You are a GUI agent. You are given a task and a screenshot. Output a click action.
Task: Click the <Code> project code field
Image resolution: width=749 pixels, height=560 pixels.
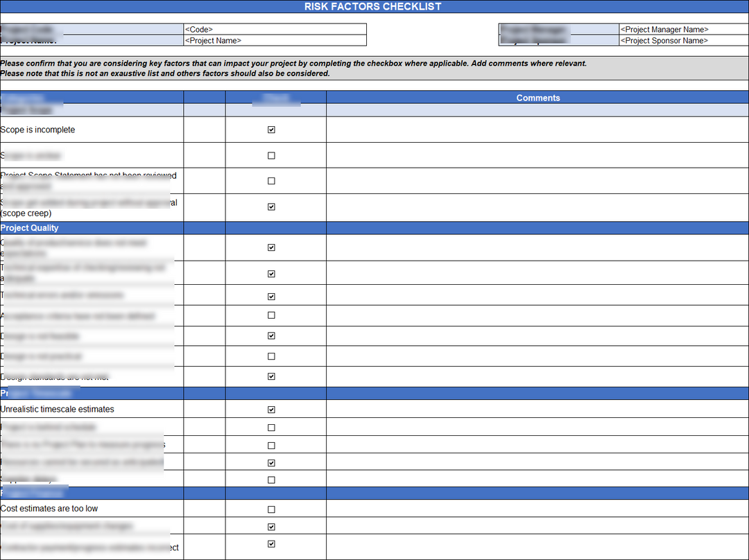(x=274, y=30)
